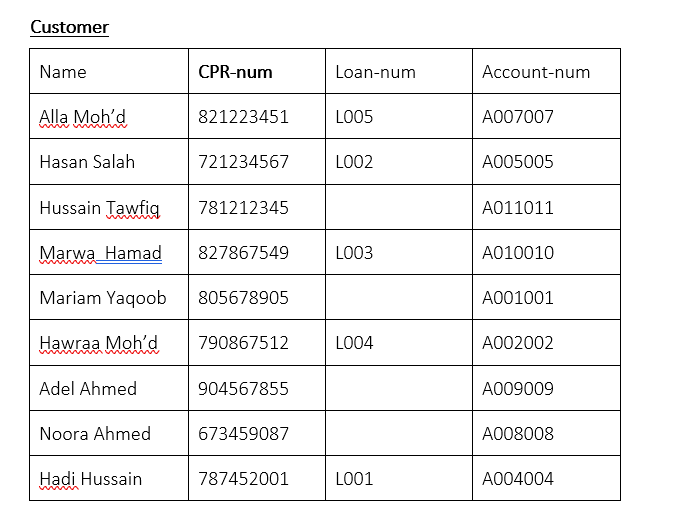The height and width of the screenshot is (525, 698).
Task: Click account number A001001
Action: [518, 297]
